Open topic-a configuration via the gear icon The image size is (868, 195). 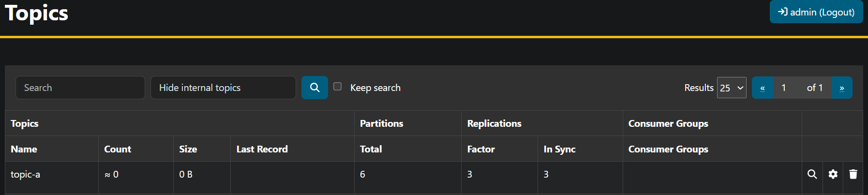833,174
